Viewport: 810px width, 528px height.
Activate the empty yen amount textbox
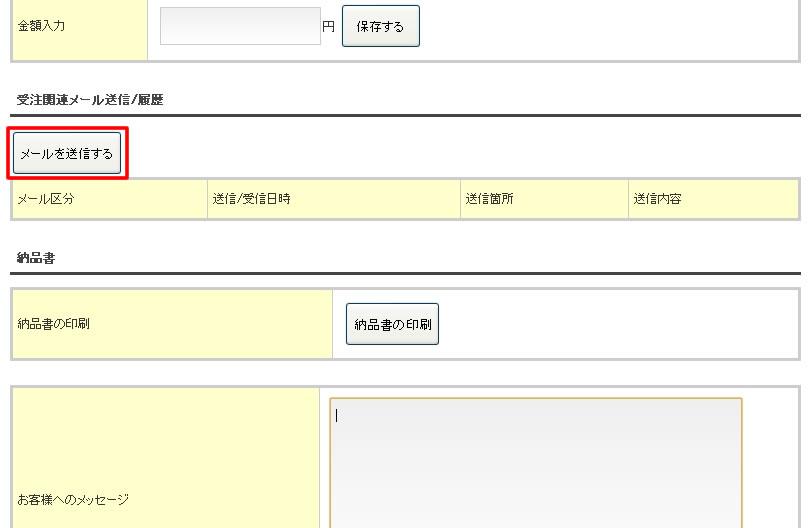coord(240,27)
